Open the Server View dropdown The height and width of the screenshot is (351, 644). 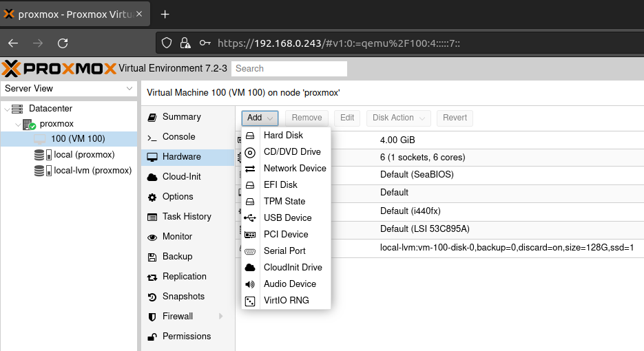tap(69, 89)
